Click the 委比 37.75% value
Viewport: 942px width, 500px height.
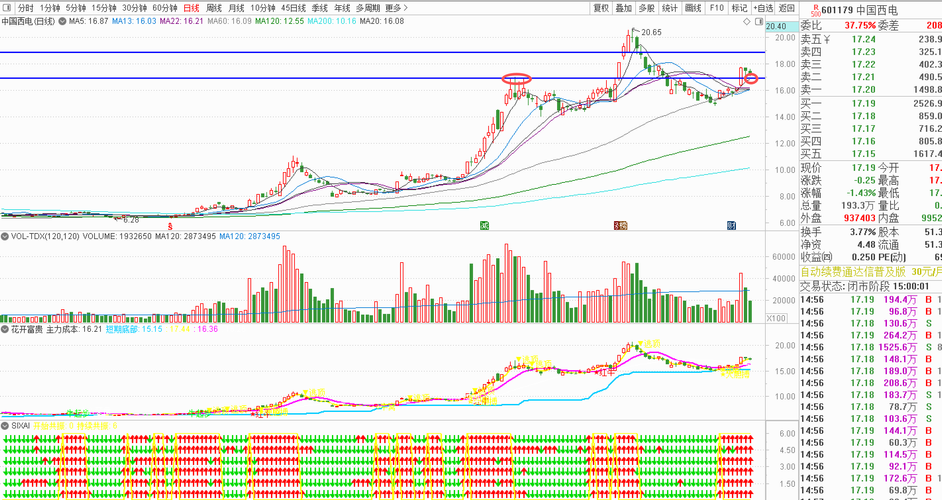point(860,26)
